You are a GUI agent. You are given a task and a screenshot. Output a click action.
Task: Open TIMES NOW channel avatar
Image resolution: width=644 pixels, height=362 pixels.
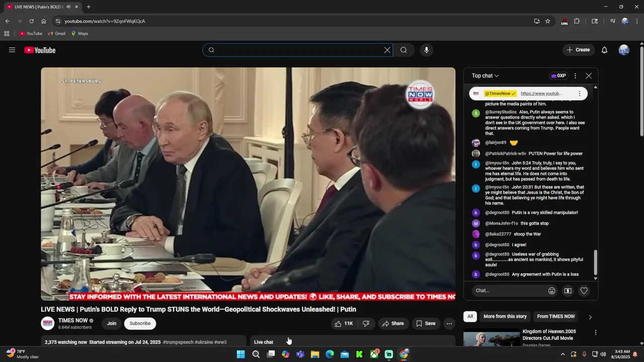pos(48,323)
